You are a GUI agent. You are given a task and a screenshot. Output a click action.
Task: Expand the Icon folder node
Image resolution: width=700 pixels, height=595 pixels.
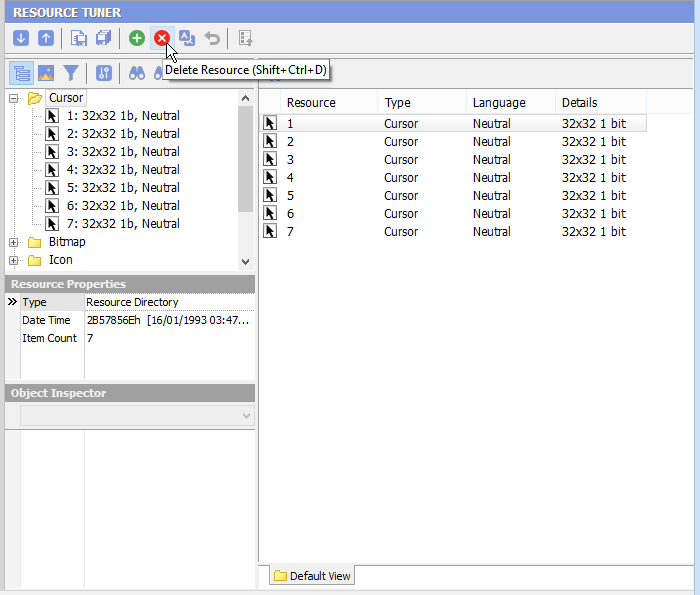(x=14, y=260)
